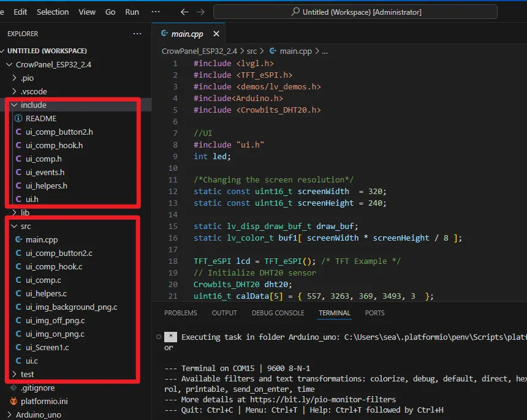The height and width of the screenshot is (420, 527).
Task: Click the .gitignore file icon
Action: [x=13, y=388]
